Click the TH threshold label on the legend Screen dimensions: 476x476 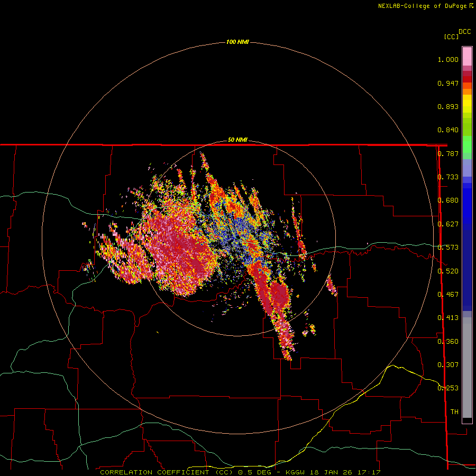[454, 412]
